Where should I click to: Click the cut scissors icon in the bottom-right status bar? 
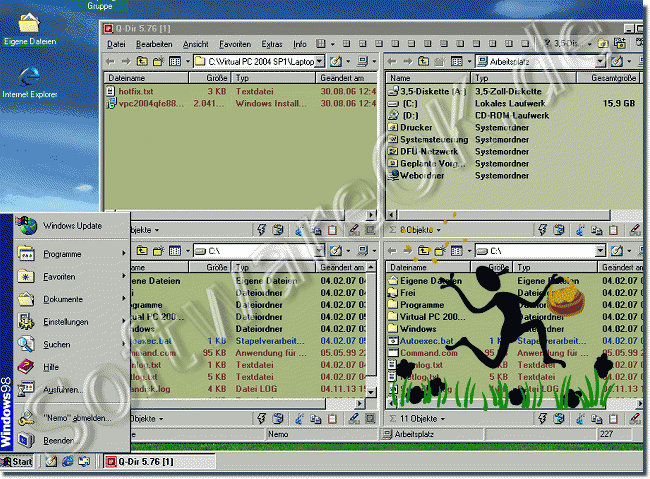pos(580,419)
